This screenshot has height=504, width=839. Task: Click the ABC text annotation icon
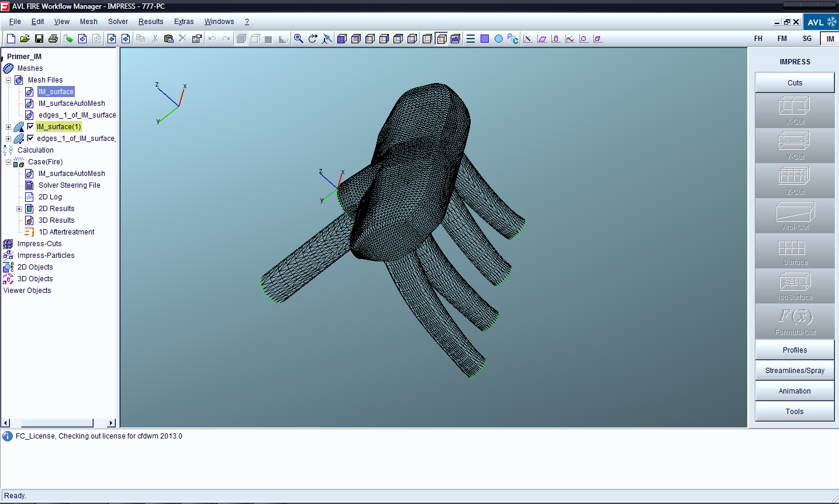513,39
